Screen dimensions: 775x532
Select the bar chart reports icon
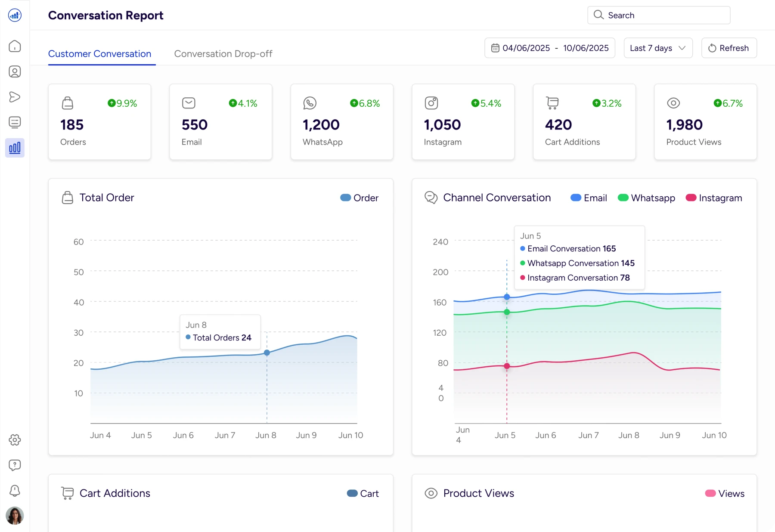click(15, 148)
